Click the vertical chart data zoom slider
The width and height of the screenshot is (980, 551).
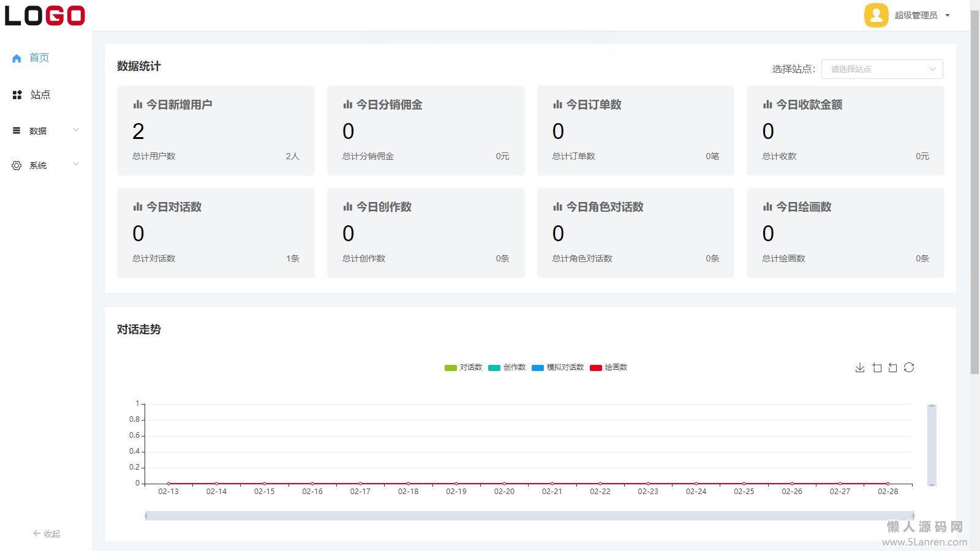tap(932, 445)
